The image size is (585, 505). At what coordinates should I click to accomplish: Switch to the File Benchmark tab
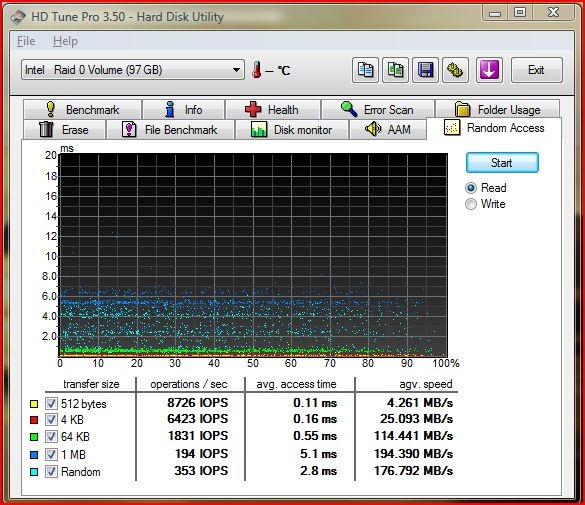170,130
